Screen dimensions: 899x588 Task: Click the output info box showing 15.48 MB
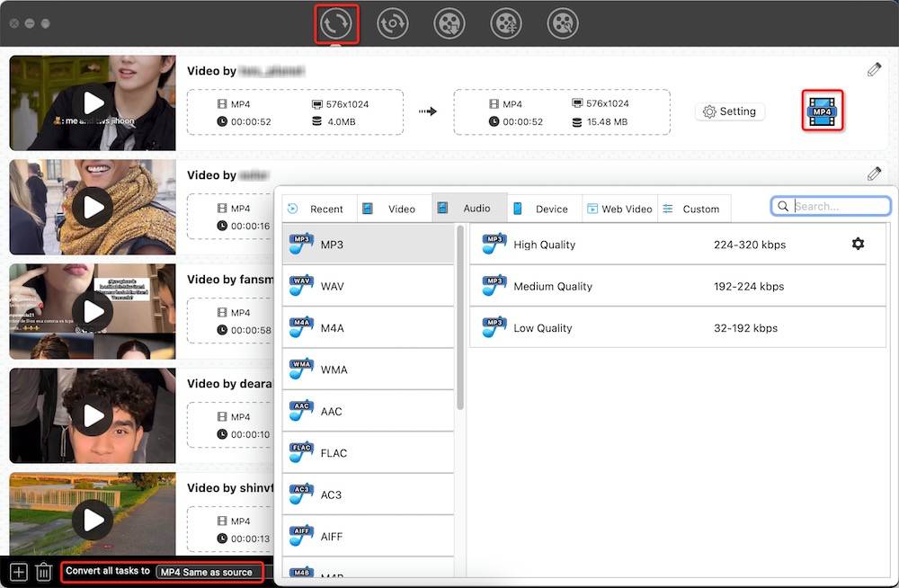tap(562, 112)
